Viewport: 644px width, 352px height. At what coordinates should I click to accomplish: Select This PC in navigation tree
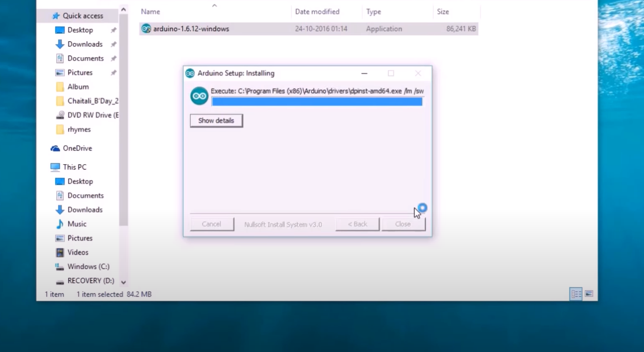(x=75, y=167)
